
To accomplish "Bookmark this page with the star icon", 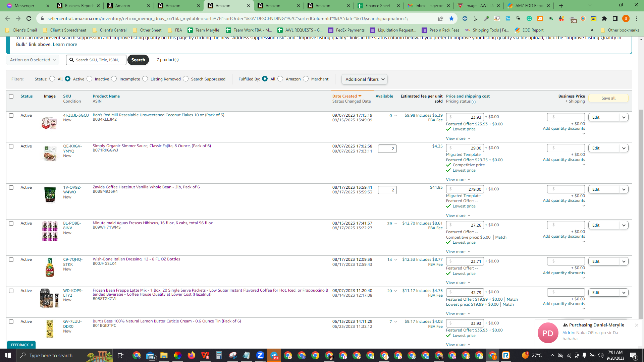I will pyautogui.click(x=451, y=18).
